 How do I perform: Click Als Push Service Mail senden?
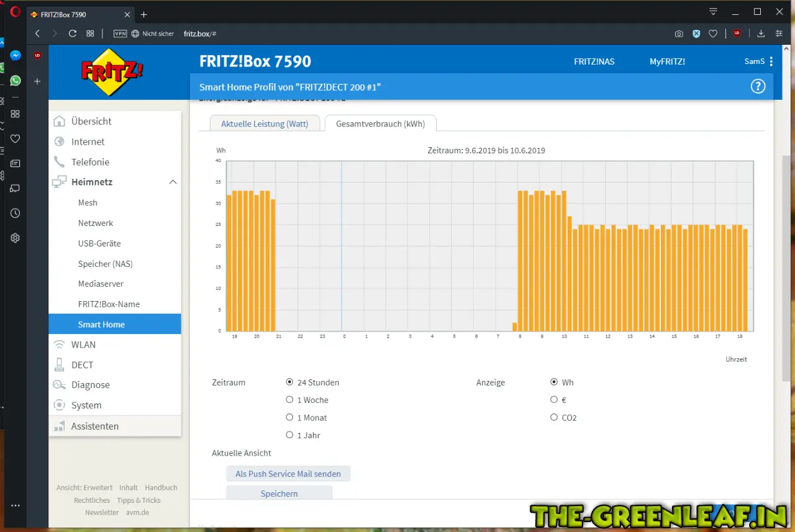(x=288, y=474)
